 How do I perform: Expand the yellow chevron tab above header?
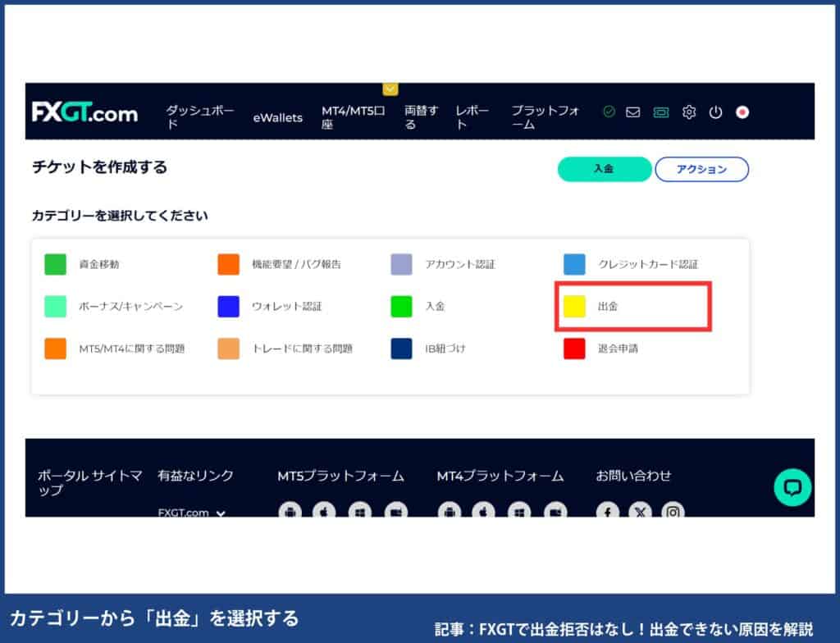pos(390,89)
